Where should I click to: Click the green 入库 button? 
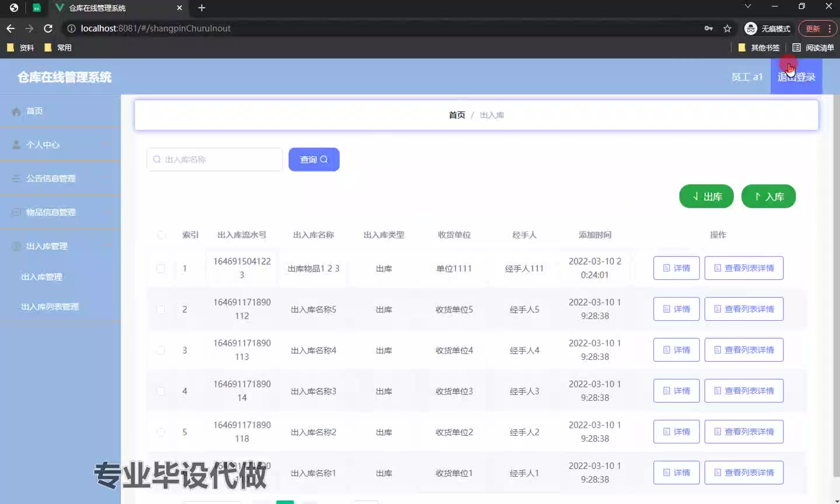pyautogui.click(x=768, y=197)
